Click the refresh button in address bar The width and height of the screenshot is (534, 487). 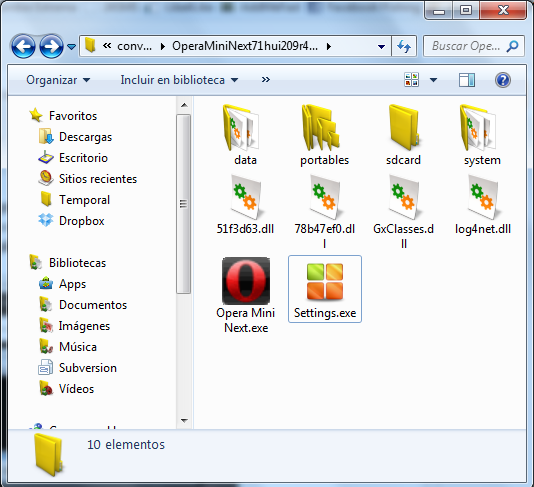pyautogui.click(x=404, y=46)
